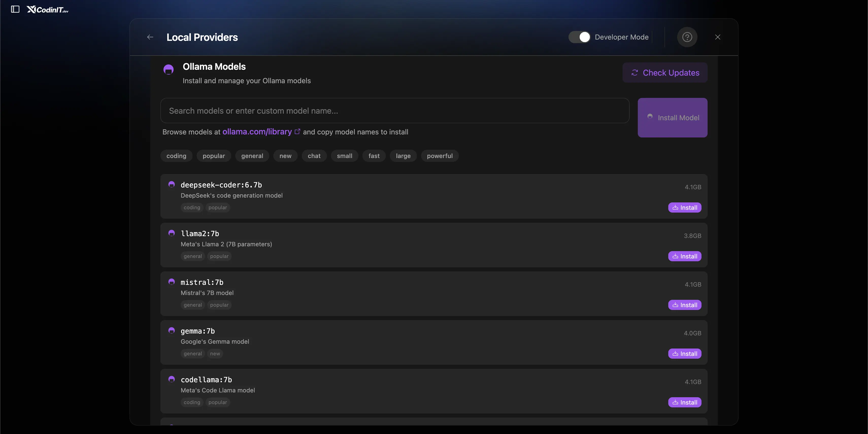Install the deepseek-coder:6.7b model
This screenshot has width=868, height=434.
coord(684,208)
